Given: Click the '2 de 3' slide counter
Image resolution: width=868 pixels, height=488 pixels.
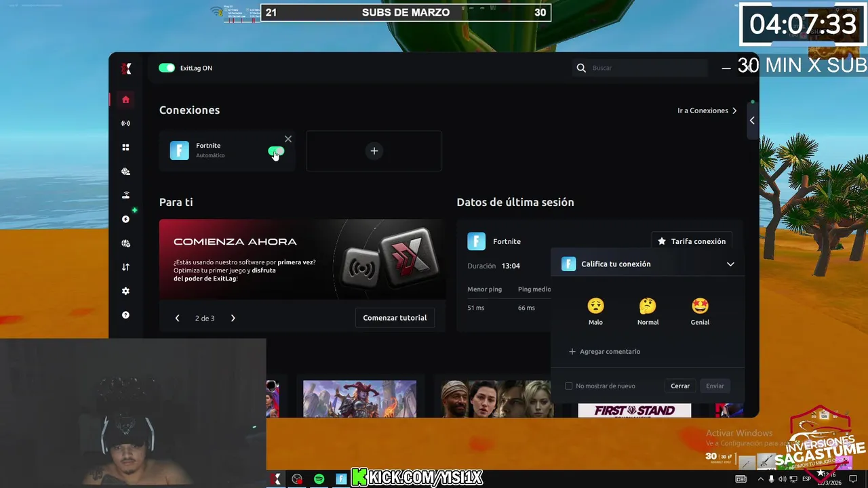Looking at the screenshot, I should coord(205,318).
